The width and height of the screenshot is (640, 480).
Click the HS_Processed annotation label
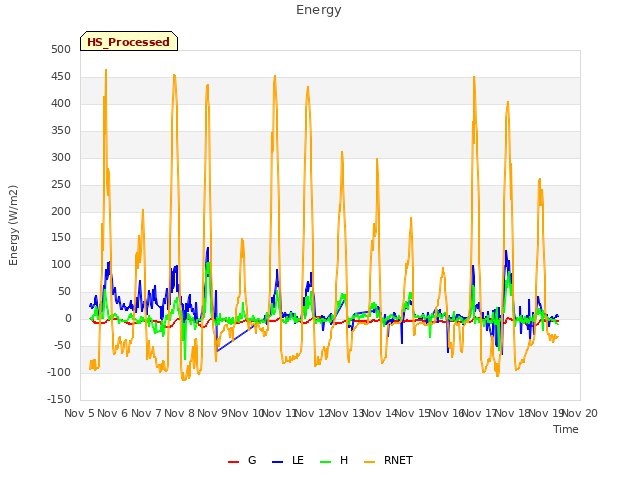tap(129, 42)
